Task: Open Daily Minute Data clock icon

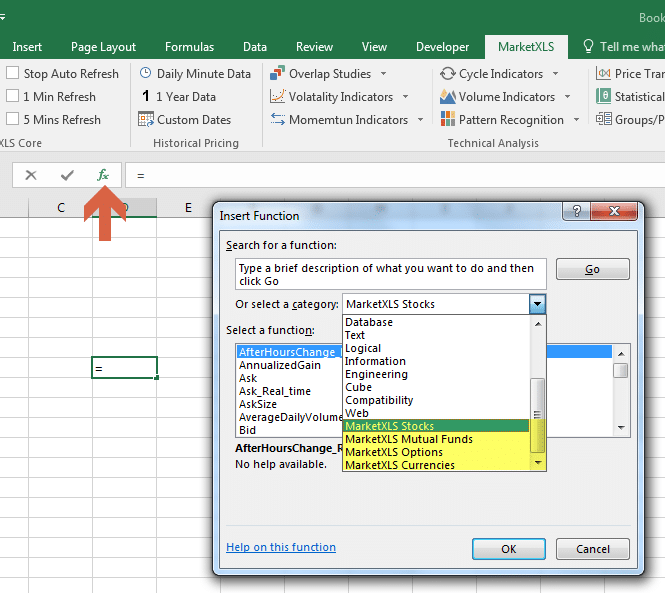Action: tap(145, 73)
